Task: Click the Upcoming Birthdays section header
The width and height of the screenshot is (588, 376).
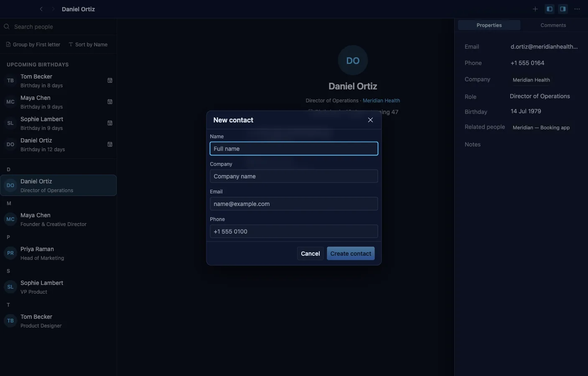Action: pyautogui.click(x=38, y=65)
